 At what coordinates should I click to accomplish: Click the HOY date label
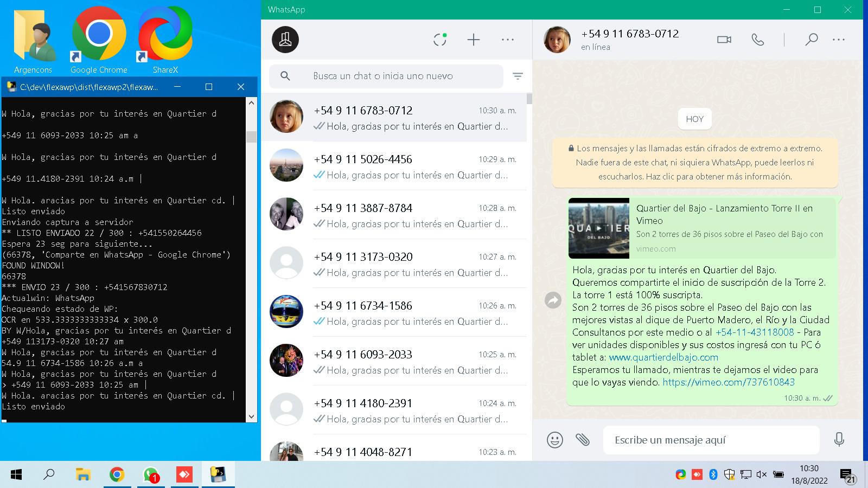click(x=694, y=119)
